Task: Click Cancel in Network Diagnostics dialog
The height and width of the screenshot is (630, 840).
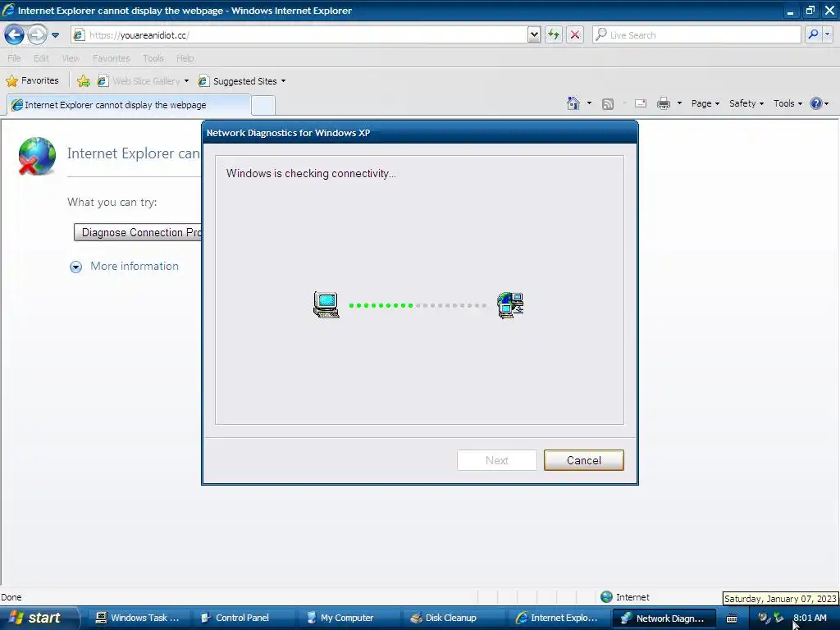Action: (x=584, y=460)
